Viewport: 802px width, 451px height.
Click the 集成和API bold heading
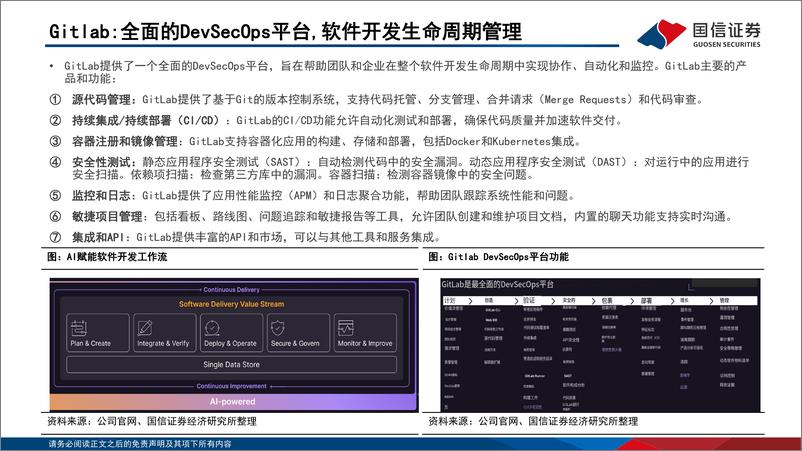(100, 237)
